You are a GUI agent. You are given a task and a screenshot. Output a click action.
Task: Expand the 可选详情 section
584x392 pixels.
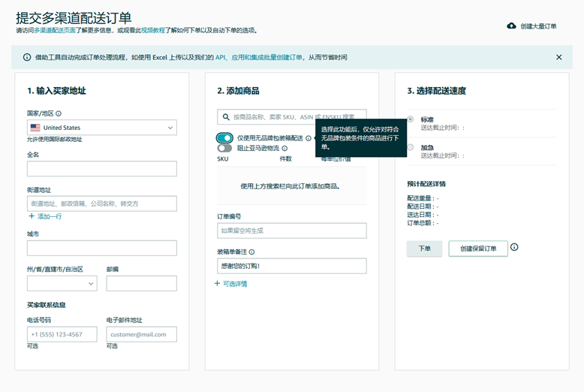(230, 284)
